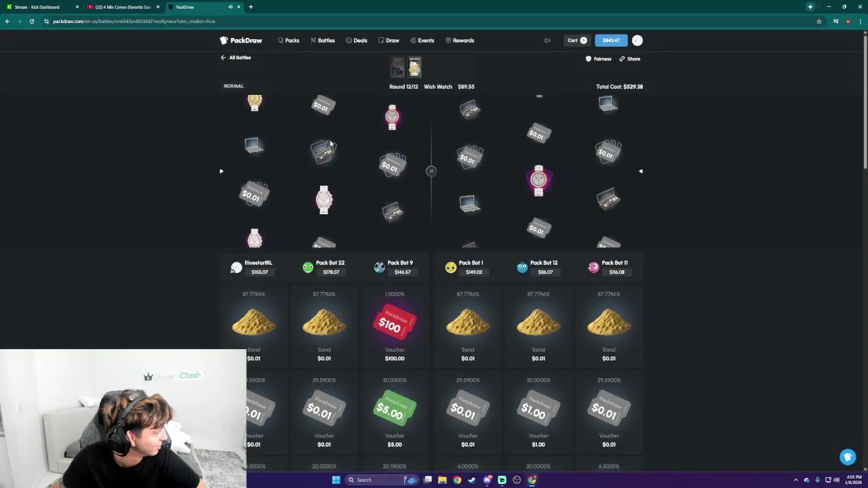Switch to the 4 Min Convo tab
This screenshot has width=868, height=488.
[x=123, y=7]
